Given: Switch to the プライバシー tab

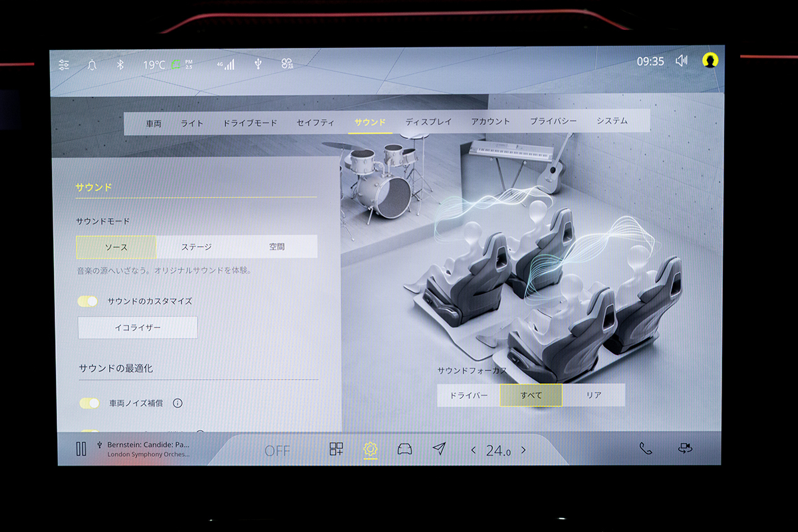Looking at the screenshot, I should 553,122.
